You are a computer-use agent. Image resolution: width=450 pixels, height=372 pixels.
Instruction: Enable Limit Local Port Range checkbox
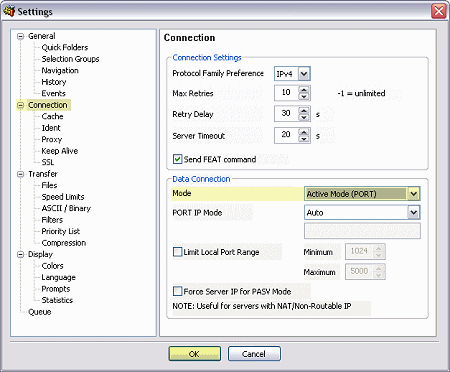click(177, 252)
